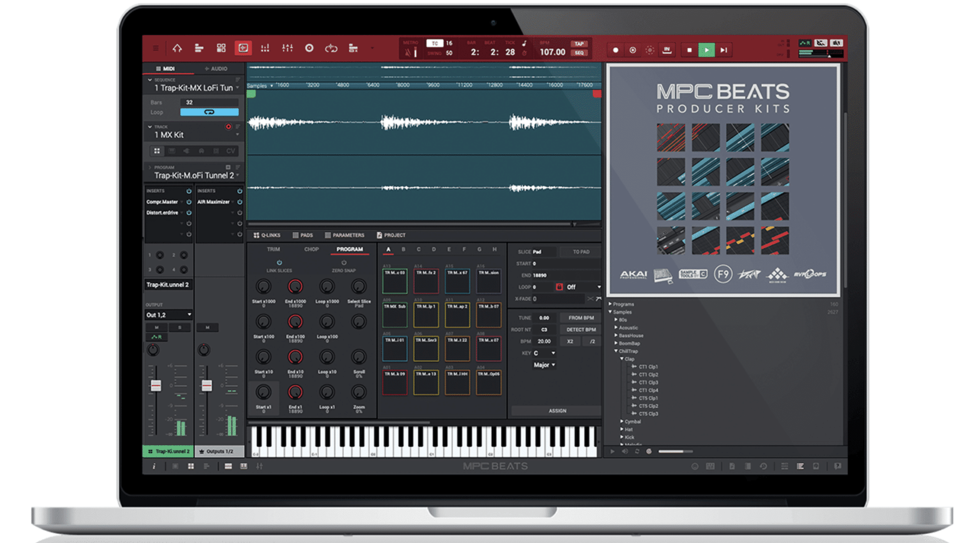Select the Sample Edit mode icon in the toolbar
The image size is (980, 543).
[243, 48]
